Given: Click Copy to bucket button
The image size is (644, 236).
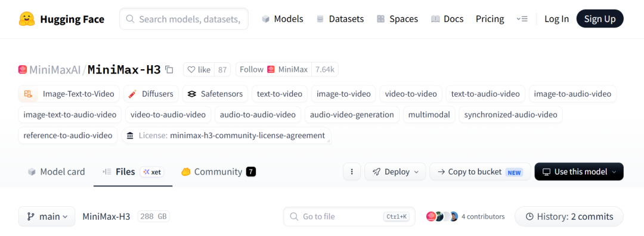Looking at the screenshot, I should [x=480, y=171].
